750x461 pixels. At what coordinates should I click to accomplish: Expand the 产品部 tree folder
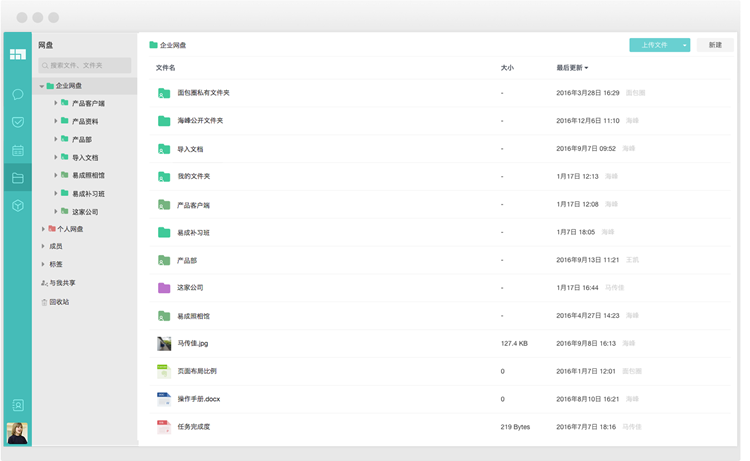point(55,139)
